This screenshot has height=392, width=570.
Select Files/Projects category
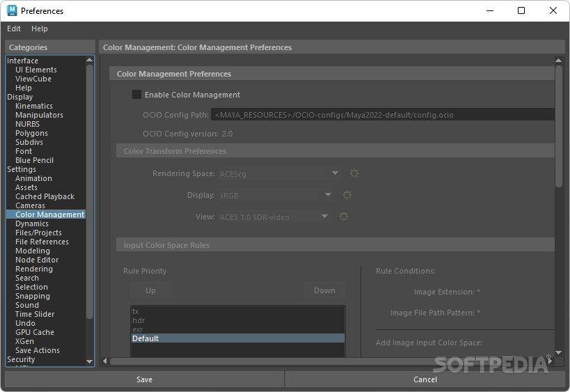click(x=38, y=233)
